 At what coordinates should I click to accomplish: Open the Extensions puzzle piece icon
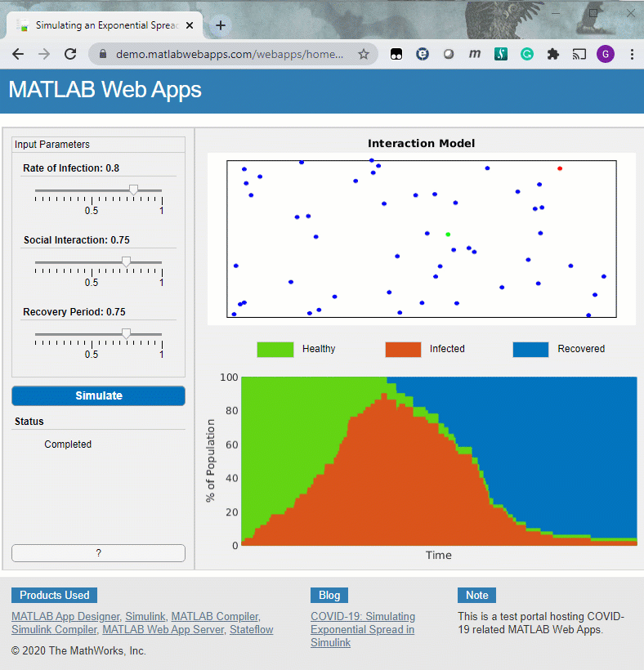coord(553,54)
